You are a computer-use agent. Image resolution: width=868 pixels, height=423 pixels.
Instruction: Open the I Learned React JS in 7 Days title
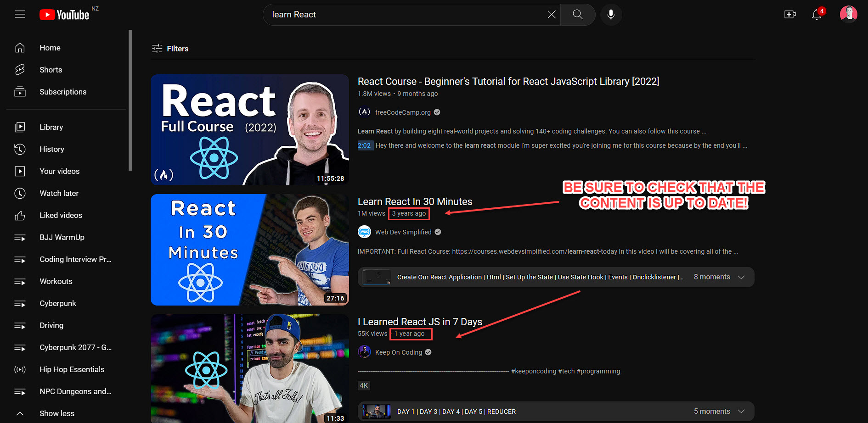(x=420, y=322)
